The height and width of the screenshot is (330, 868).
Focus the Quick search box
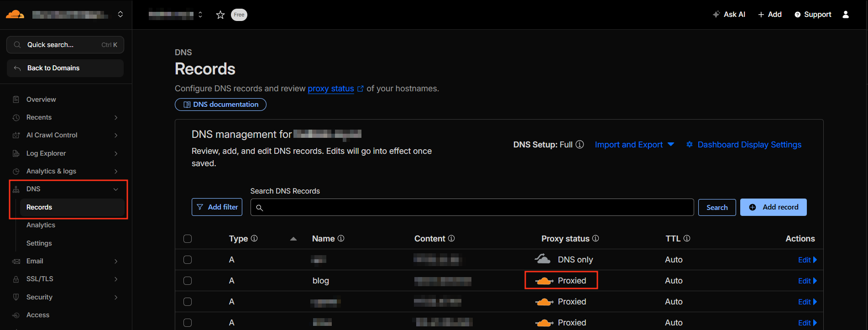pos(65,45)
